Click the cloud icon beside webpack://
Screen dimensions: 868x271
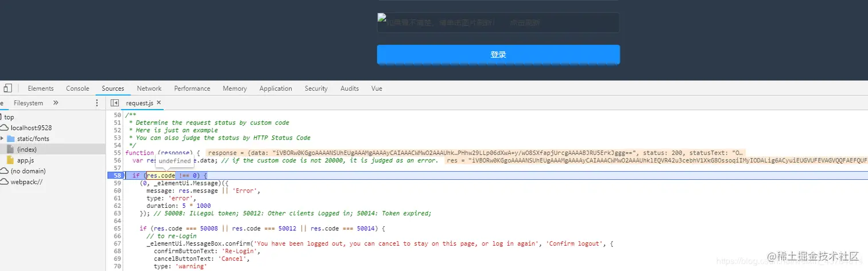(x=4, y=182)
